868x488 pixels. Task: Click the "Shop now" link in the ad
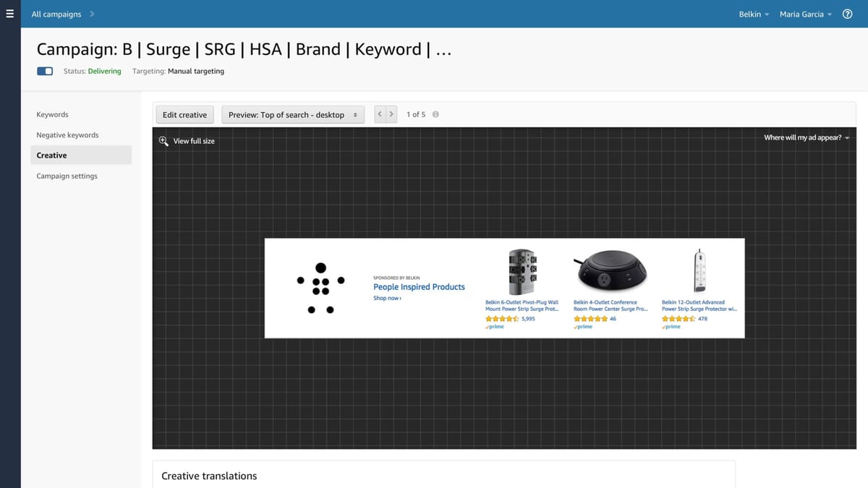point(387,297)
